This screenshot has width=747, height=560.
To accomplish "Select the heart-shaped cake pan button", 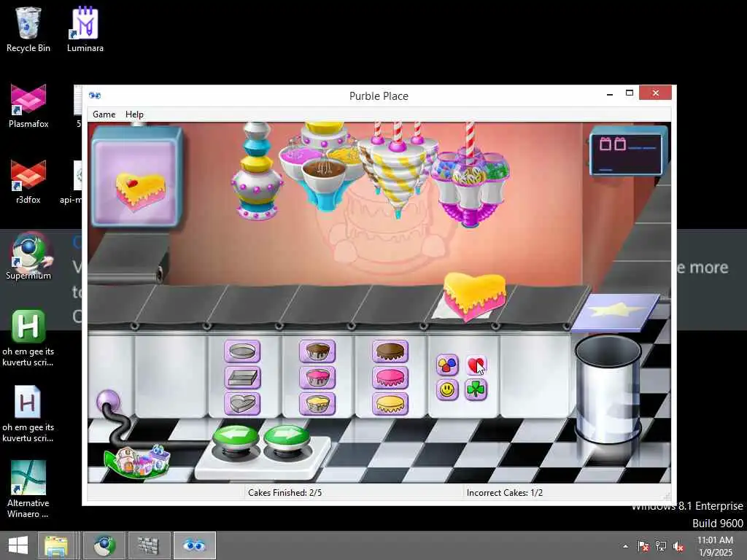I will [242, 404].
